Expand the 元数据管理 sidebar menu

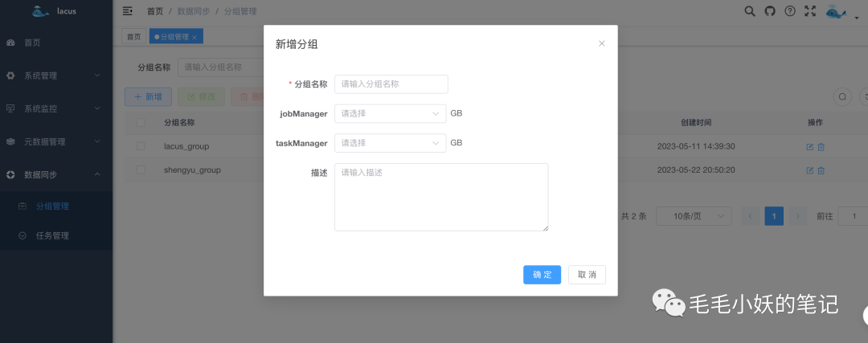pyautogui.click(x=56, y=141)
